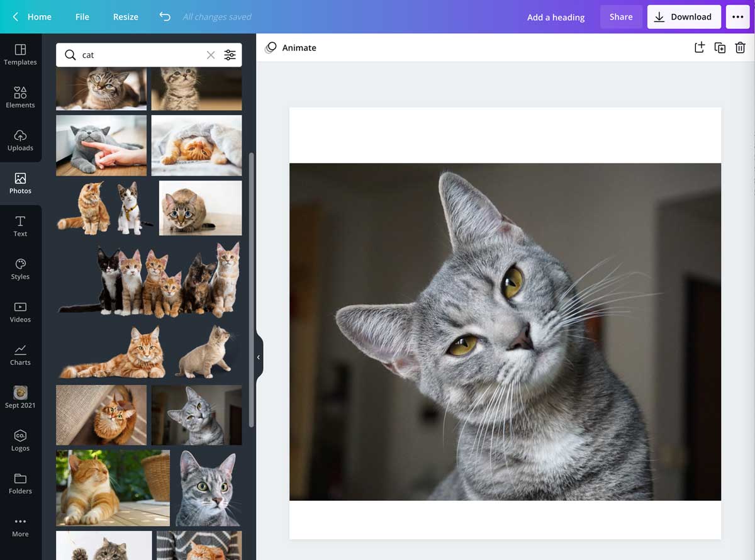Open the Styles panel

pyautogui.click(x=20, y=269)
